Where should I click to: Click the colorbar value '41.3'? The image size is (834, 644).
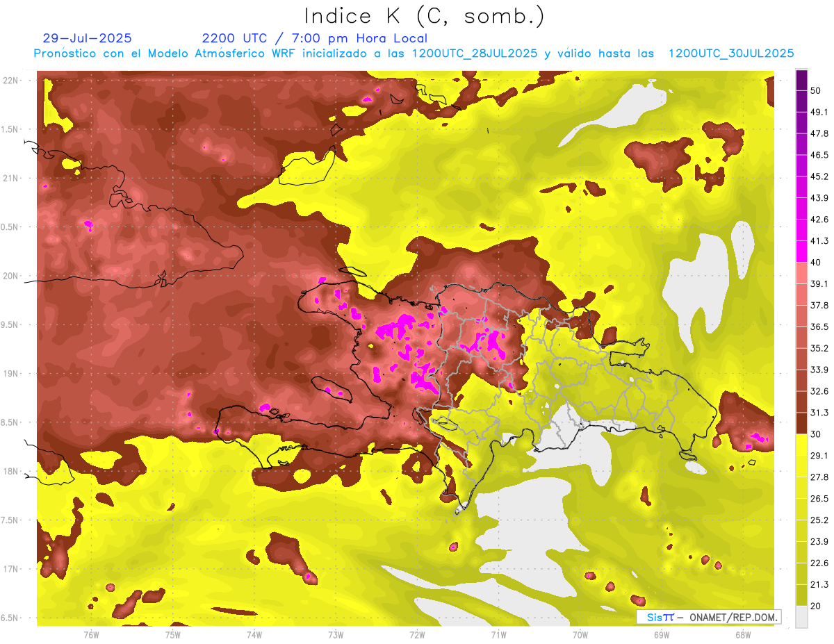(819, 241)
